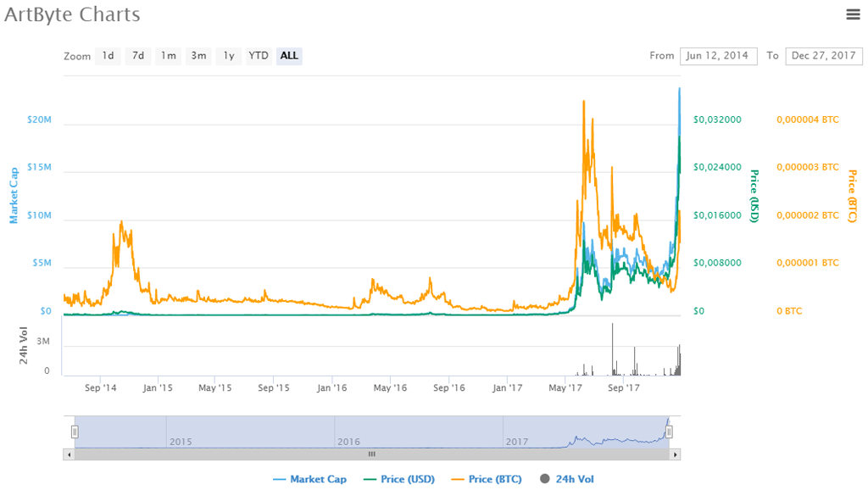The width and height of the screenshot is (868, 490).
Task: Click the $0,032000 USD price label
Action: point(717,120)
